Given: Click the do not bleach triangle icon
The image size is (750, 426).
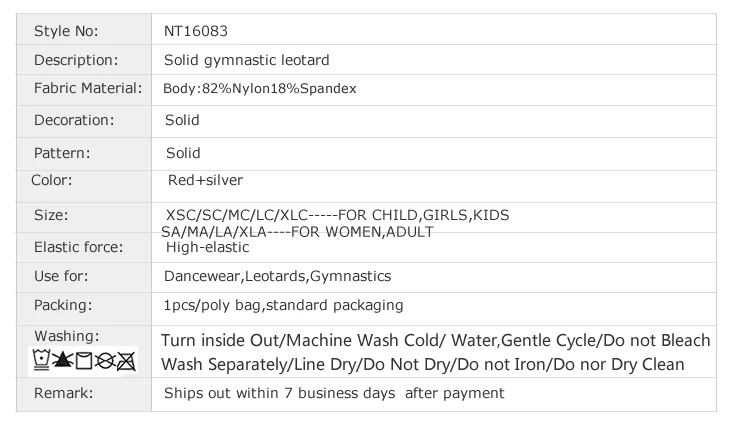Looking at the screenshot, I should (63, 360).
